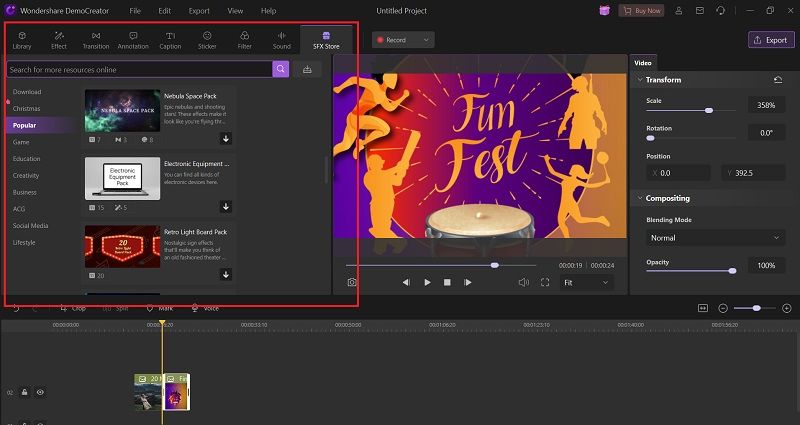Play the preview video
800x425 pixels.
pos(427,282)
